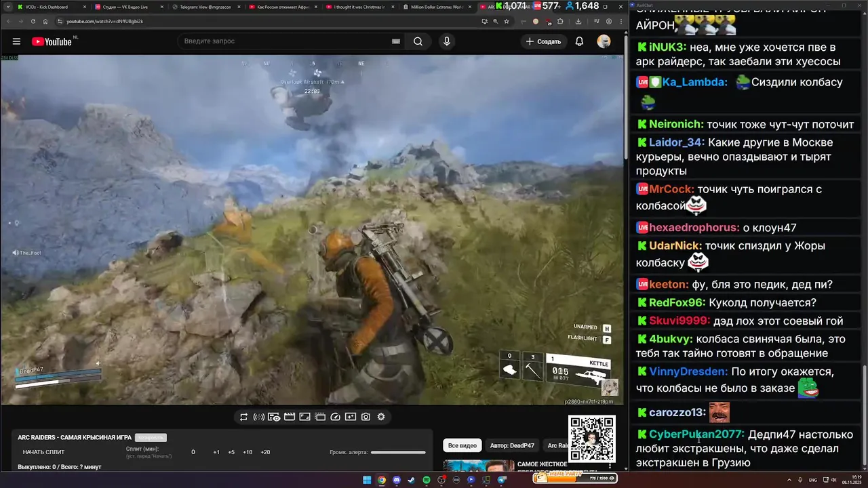Take a screenshot with the camera icon

pos(366,417)
